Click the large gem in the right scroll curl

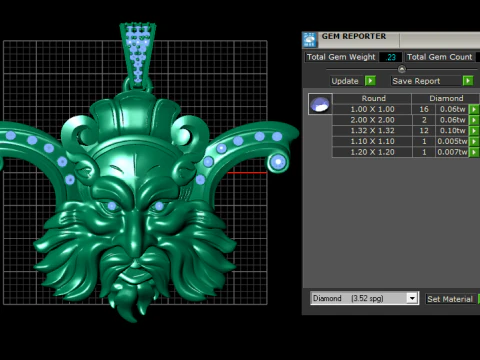[278, 163]
